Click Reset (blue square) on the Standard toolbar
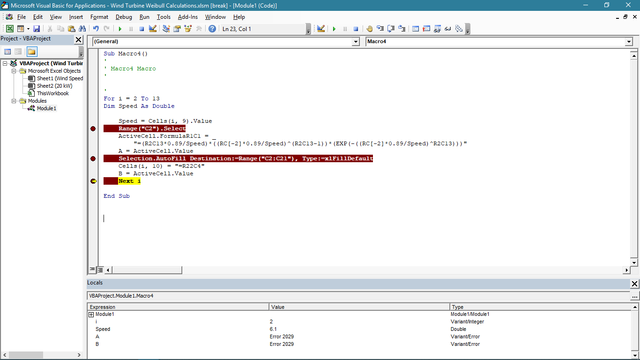The image size is (640, 360). click(142, 29)
